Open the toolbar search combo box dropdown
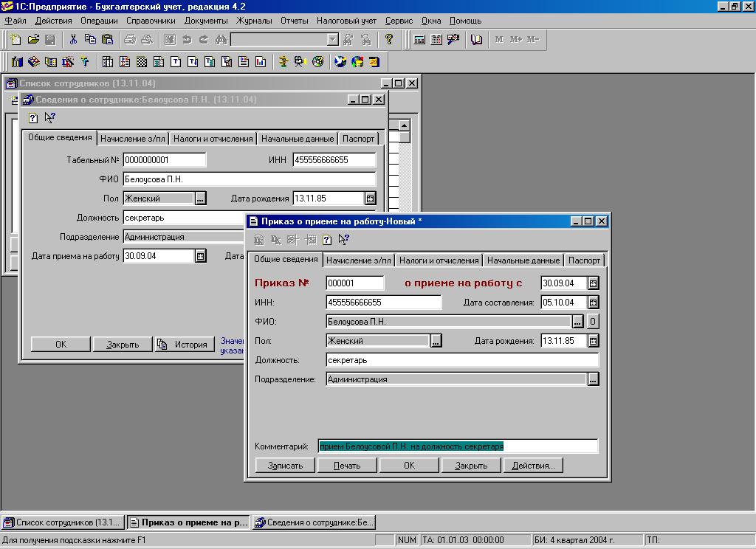Viewport: 756px width, 549px height. coord(333,40)
